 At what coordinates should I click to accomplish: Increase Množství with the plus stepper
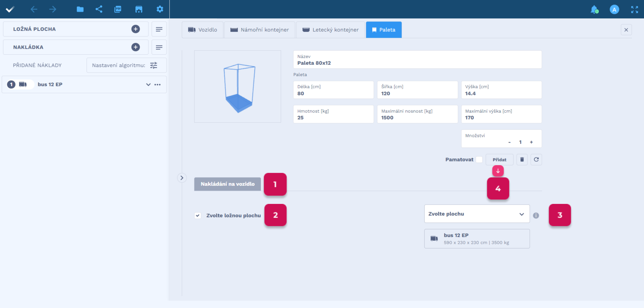[531, 142]
